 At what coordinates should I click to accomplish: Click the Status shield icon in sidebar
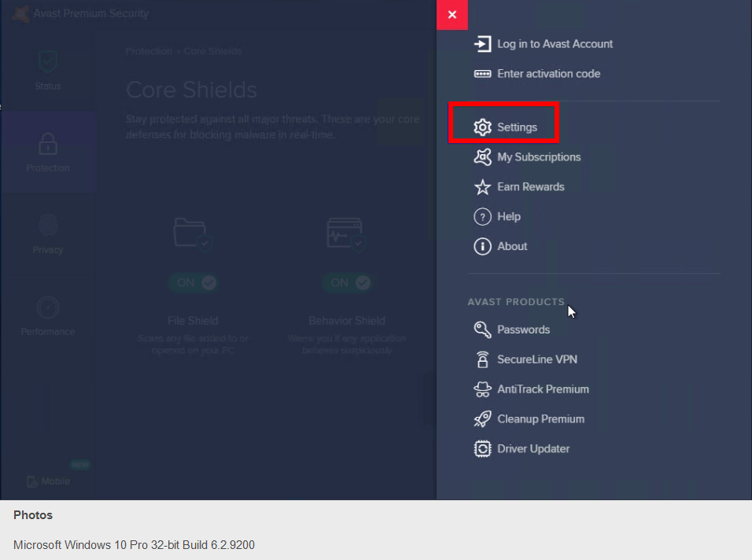pyautogui.click(x=48, y=61)
